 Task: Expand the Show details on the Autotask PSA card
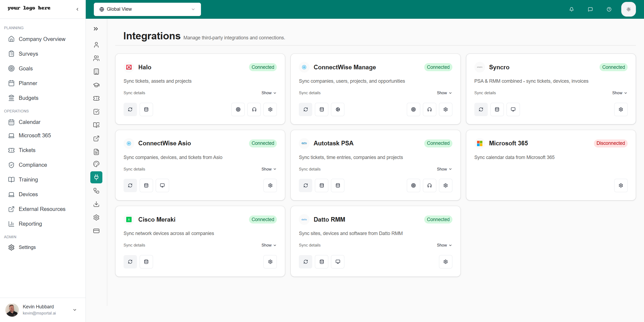444,169
